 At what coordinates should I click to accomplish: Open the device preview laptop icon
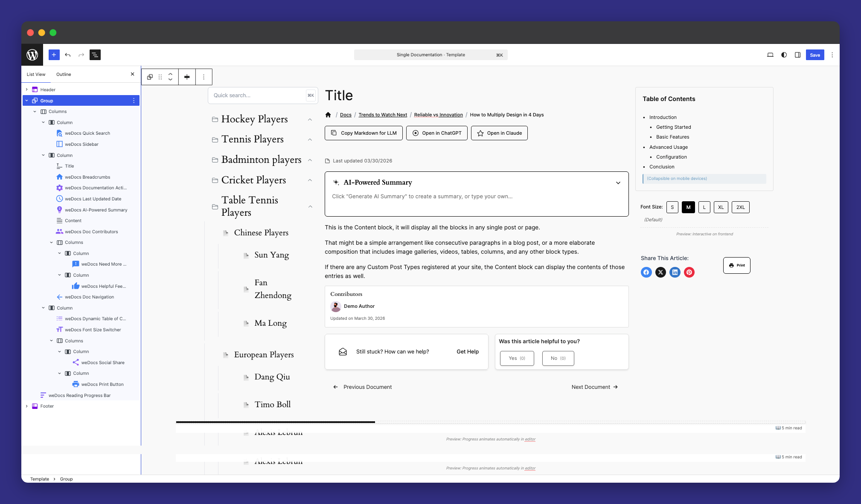(x=770, y=55)
